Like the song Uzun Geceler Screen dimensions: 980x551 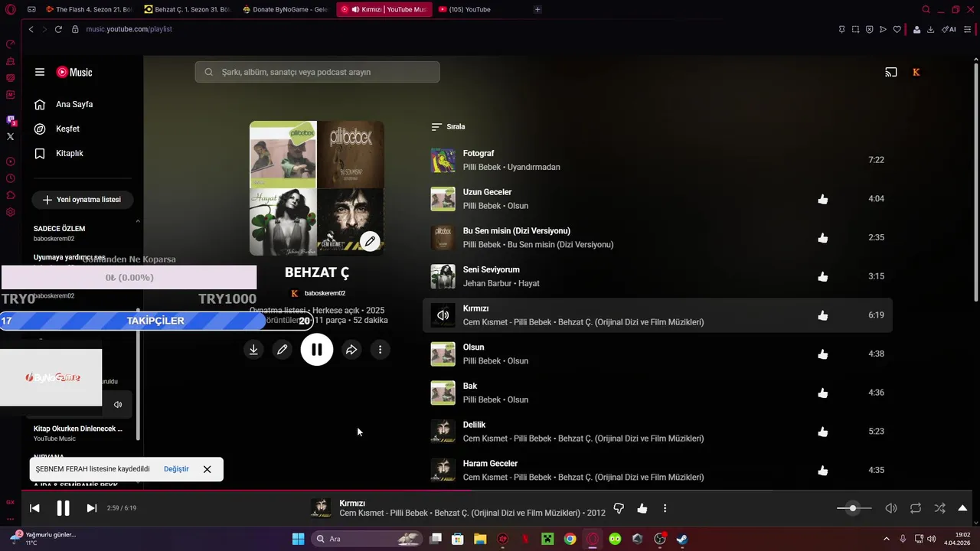tap(823, 199)
